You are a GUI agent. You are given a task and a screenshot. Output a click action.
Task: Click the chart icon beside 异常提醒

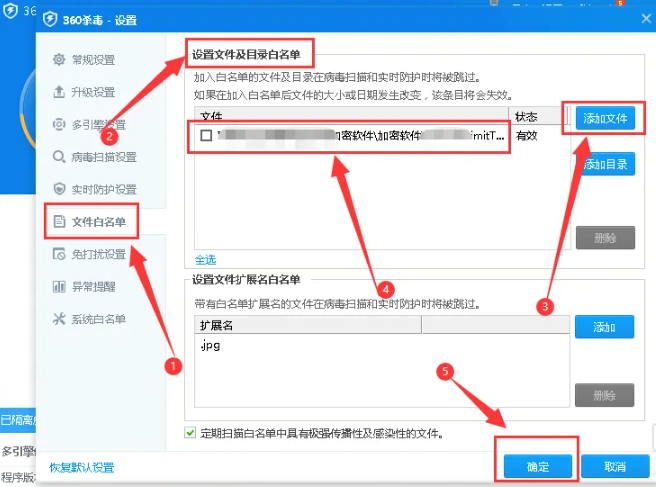click(59, 287)
